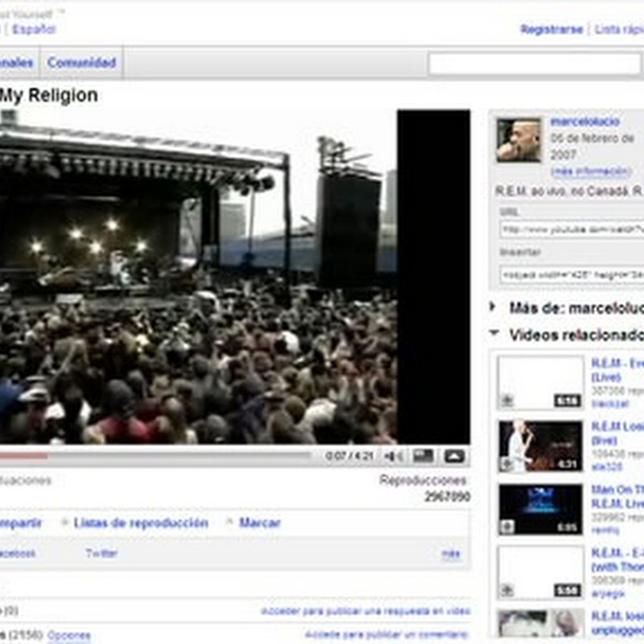
Task: Click the My Religion video title
Action: pos(49,95)
